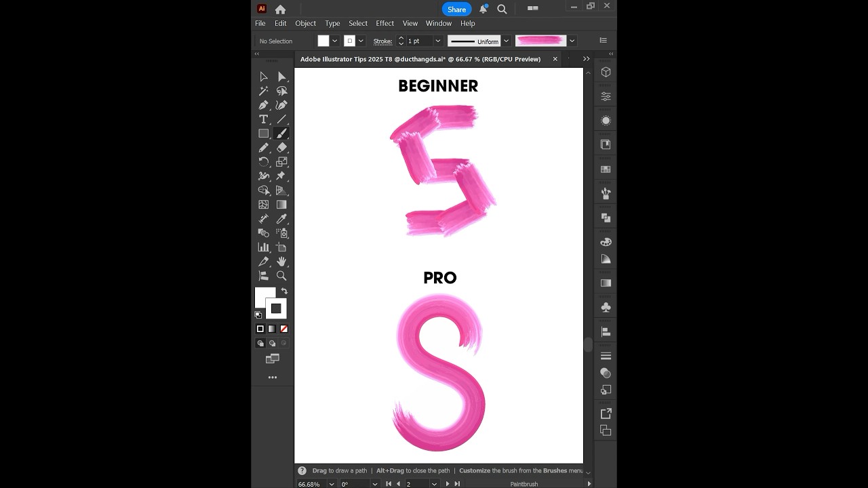The height and width of the screenshot is (488, 868).
Task: Select the Selection tool arrow
Action: (264, 77)
